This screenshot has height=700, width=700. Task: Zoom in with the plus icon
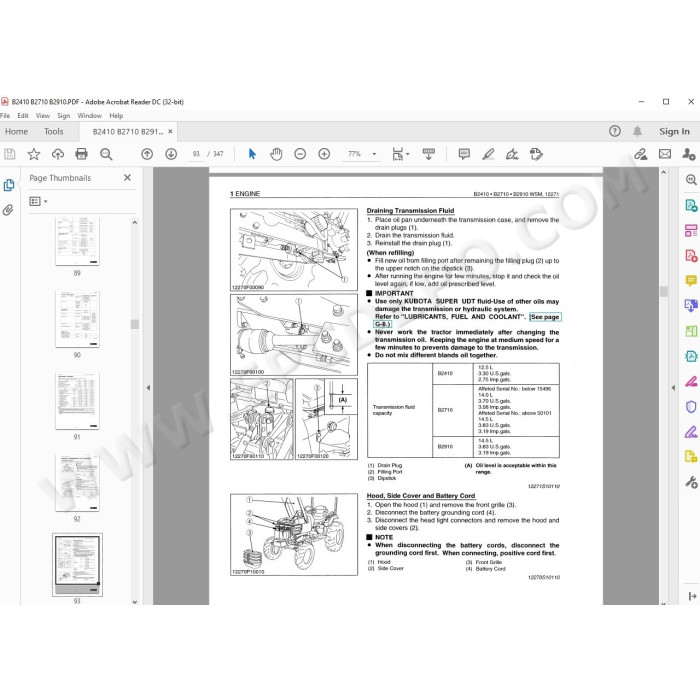[x=324, y=154]
